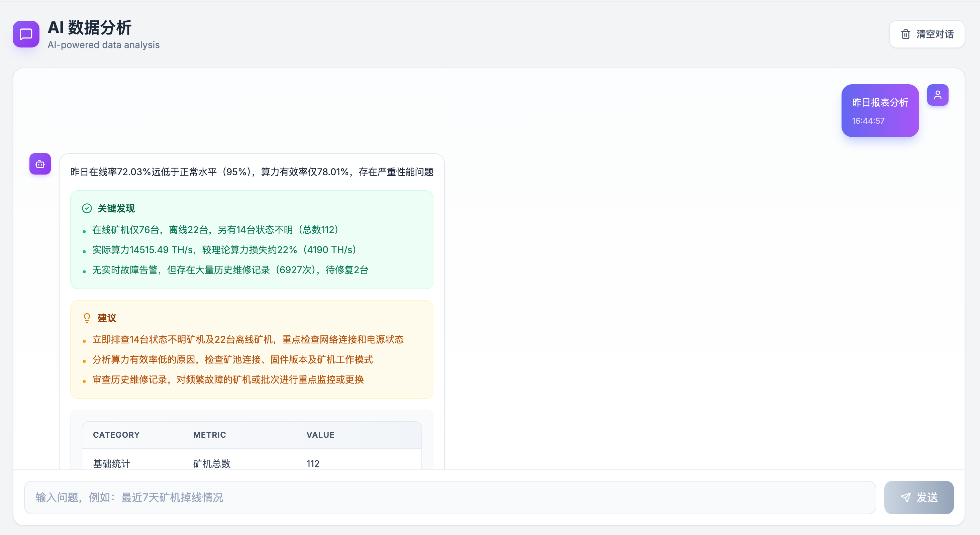Click the checkmark icon beside 关键发现
Image resolution: width=980 pixels, height=535 pixels.
click(x=87, y=208)
